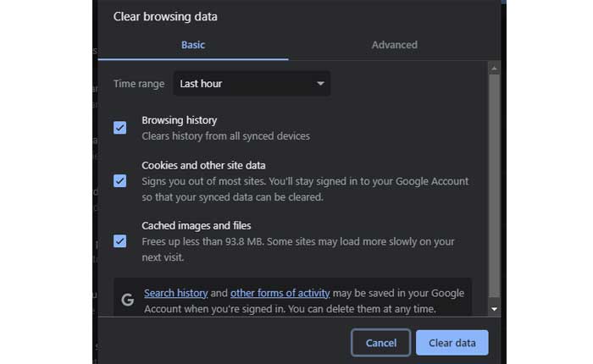593x364 pixels.
Task: Click the arrow in Time range dropdown
Action: 320,84
